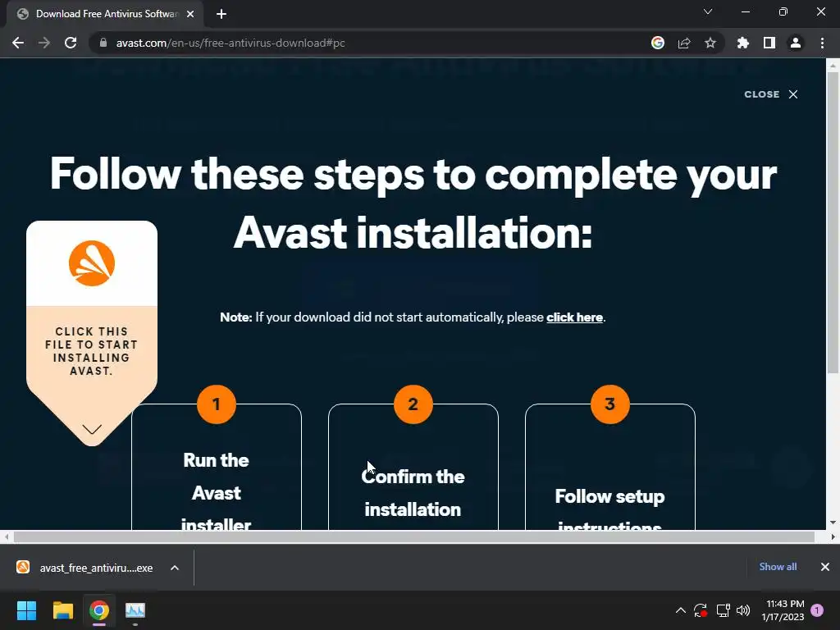
Task: Open downloaded avast_free_antivirus exe file
Action: point(97,568)
